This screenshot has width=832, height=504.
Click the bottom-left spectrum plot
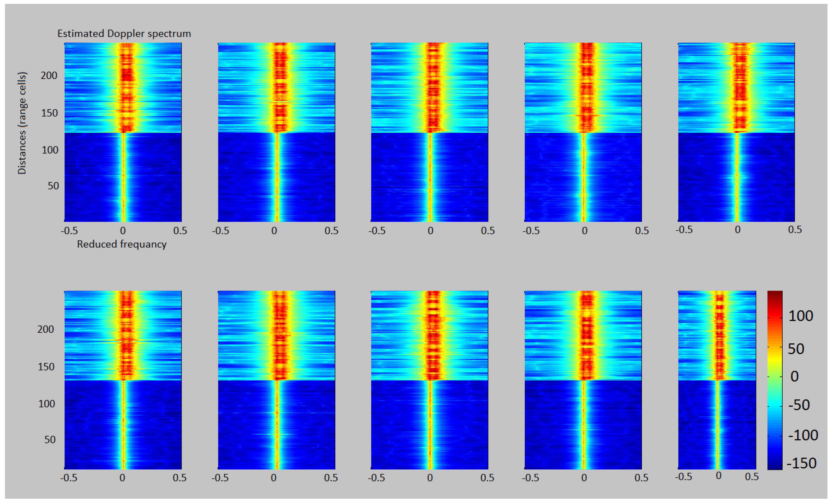(123, 380)
